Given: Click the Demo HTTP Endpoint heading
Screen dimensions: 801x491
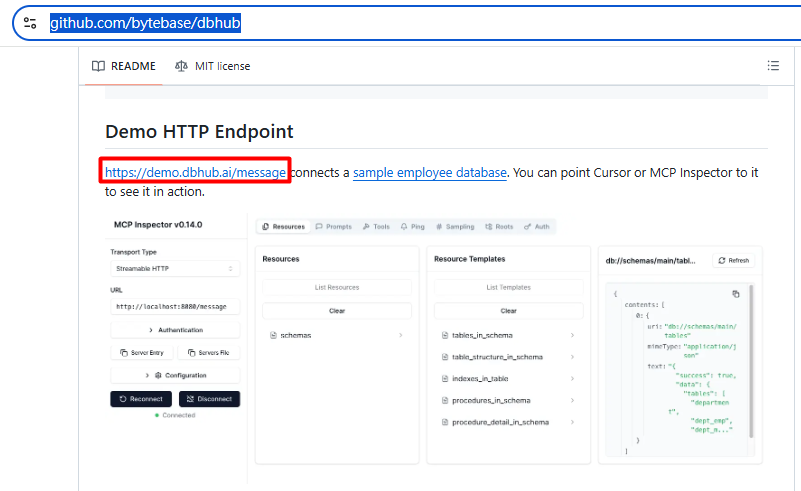Looking at the screenshot, I should tap(199, 132).
